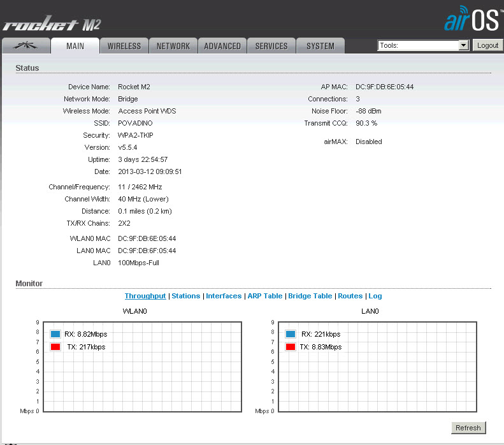Click the blue RX swatch in WLAN0 graph
Image resolution: width=504 pixels, height=445 pixels.
pos(55,334)
